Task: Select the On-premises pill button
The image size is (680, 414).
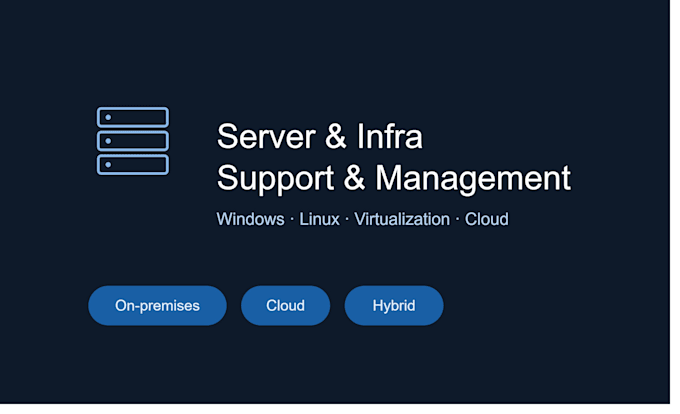Action: (x=157, y=306)
